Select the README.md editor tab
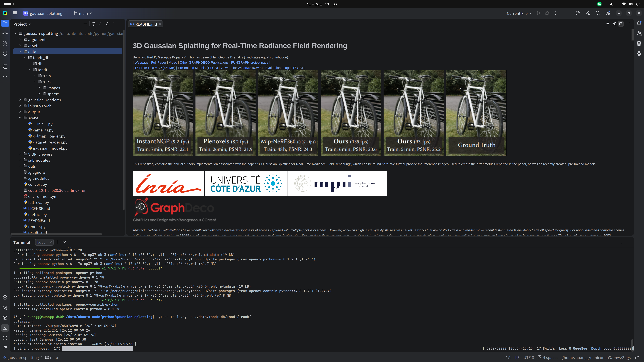644x362 pixels. [146, 24]
